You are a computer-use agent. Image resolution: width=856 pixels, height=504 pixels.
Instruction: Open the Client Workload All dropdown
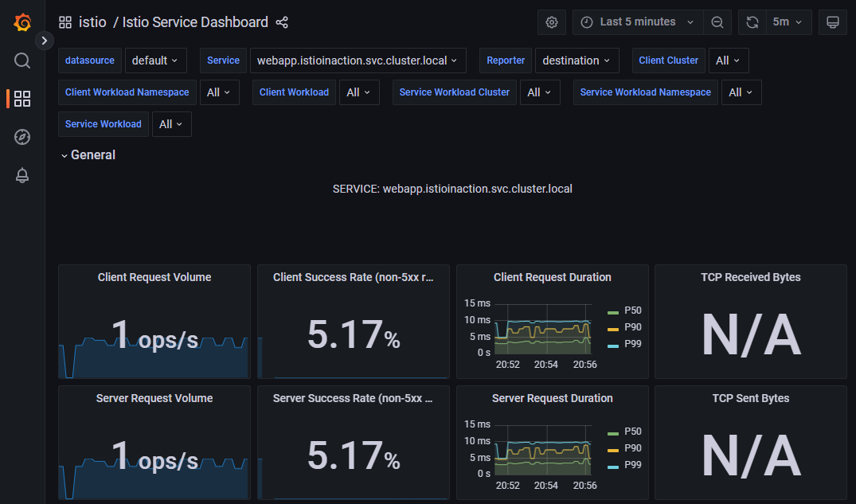[x=359, y=92]
